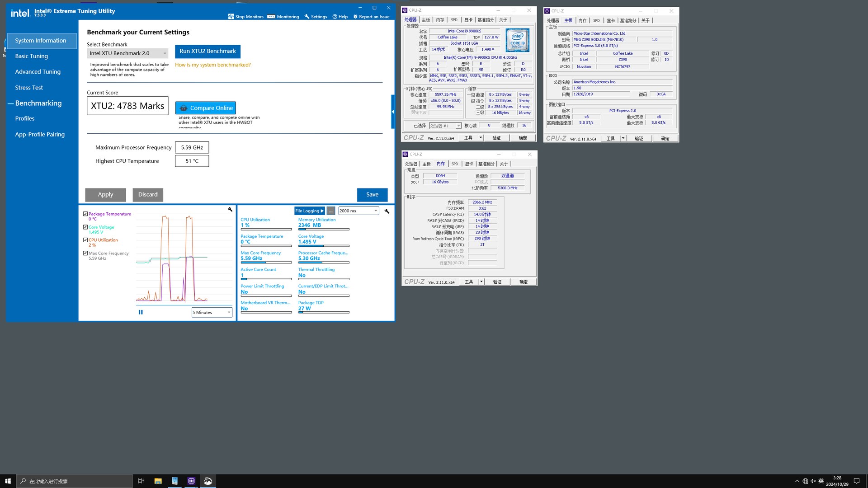The height and width of the screenshot is (488, 868).
Task: Click the File Logging button
Action: click(x=310, y=211)
